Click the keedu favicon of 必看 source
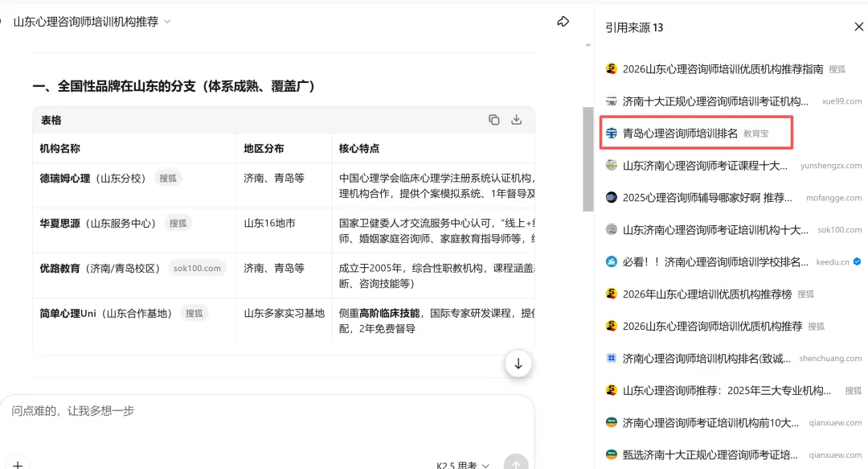Viewport: 868px width, 469px height. tap(611, 261)
